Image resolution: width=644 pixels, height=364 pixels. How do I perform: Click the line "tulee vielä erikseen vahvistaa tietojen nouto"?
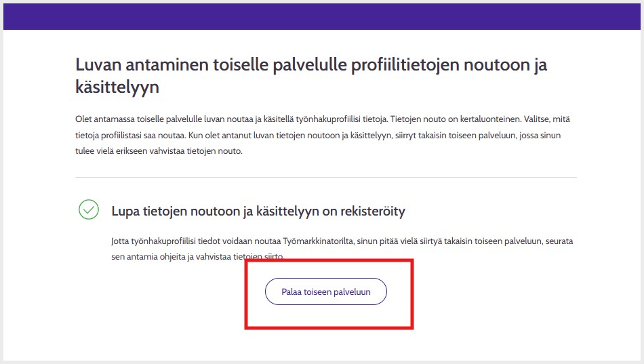159,151
